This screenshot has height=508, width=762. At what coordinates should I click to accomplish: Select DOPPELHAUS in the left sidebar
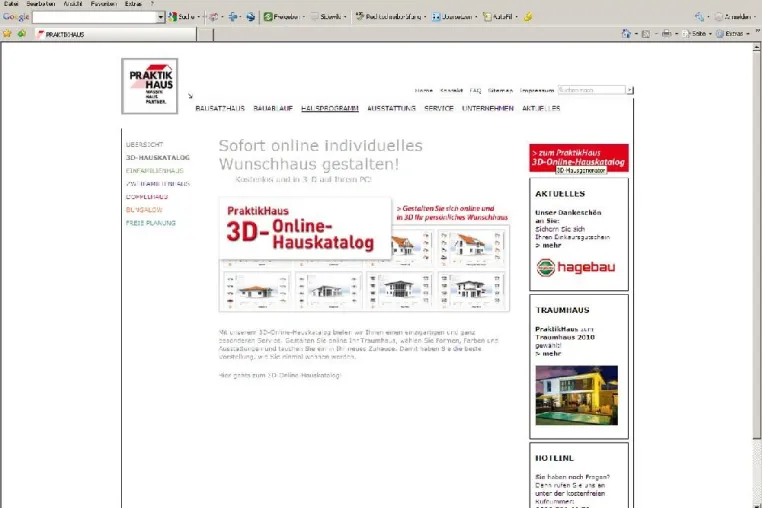click(x=147, y=197)
